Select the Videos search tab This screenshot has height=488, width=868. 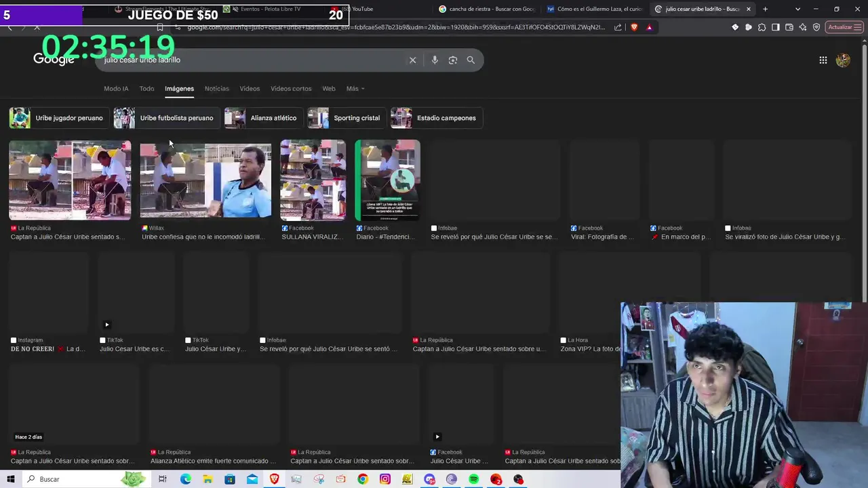point(250,89)
